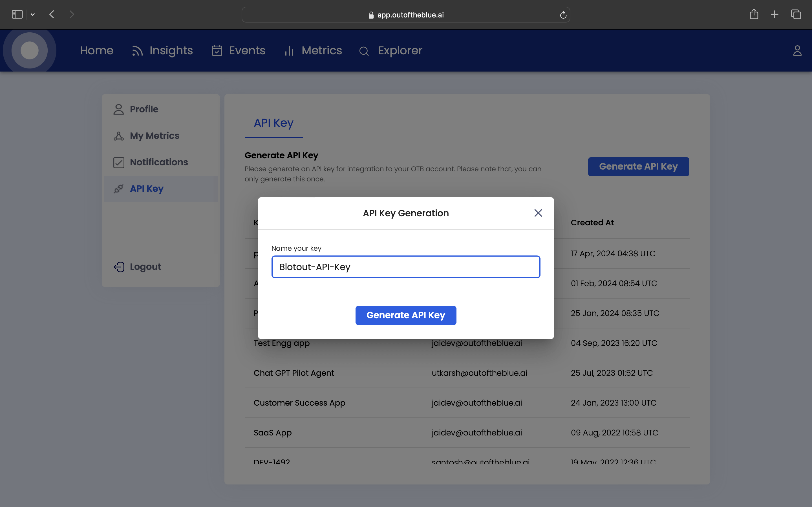812x507 pixels.
Task: Open Profile in the settings sidebar
Action: point(144,109)
